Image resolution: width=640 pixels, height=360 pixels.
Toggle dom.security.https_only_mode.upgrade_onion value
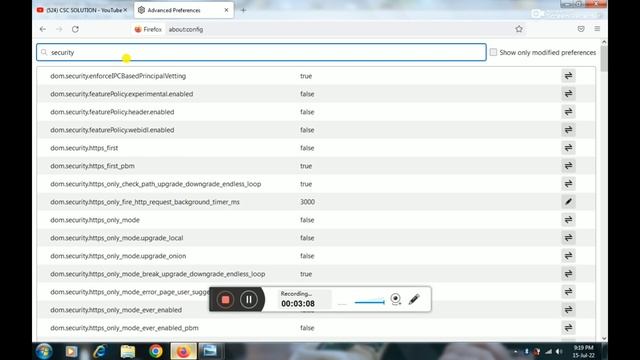pyautogui.click(x=568, y=256)
